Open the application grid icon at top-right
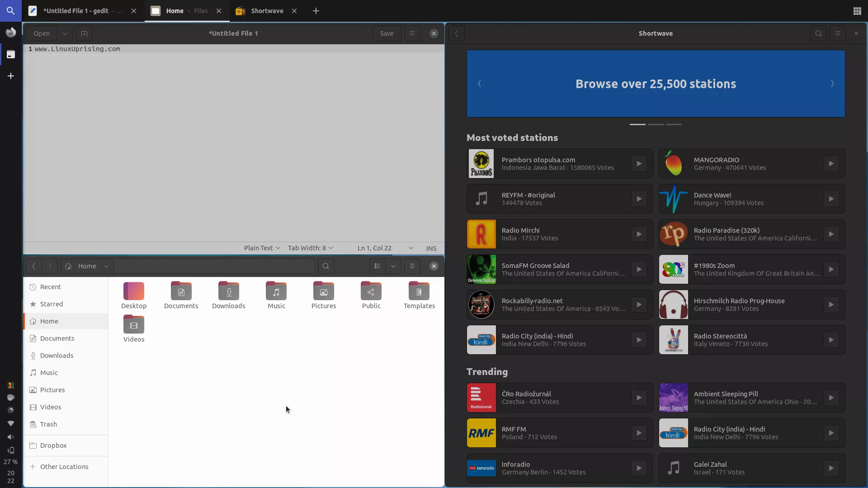868x488 pixels. pos(857,11)
